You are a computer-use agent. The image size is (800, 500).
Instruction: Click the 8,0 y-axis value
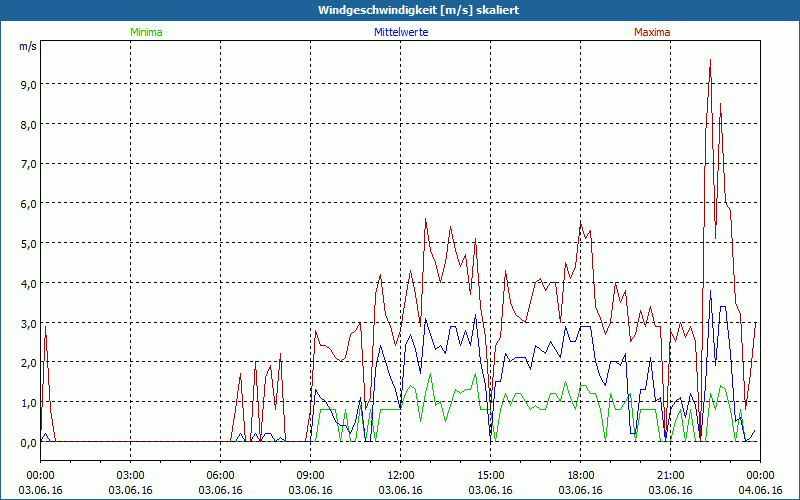(29, 124)
